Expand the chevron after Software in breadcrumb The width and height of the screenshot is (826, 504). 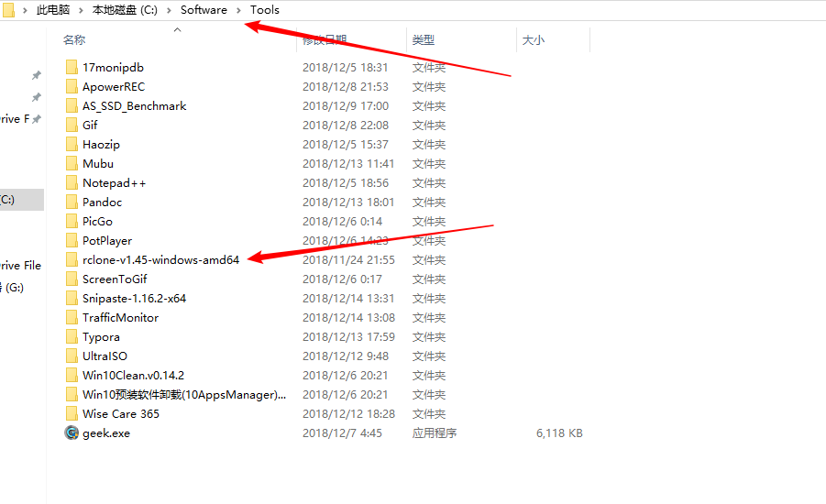click(x=238, y=10)
